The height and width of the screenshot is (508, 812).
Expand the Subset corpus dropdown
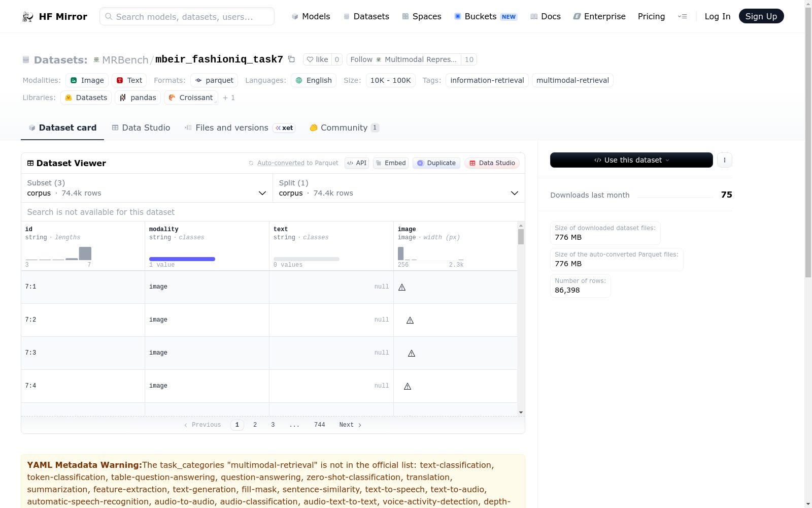click(x=147, y=188)
